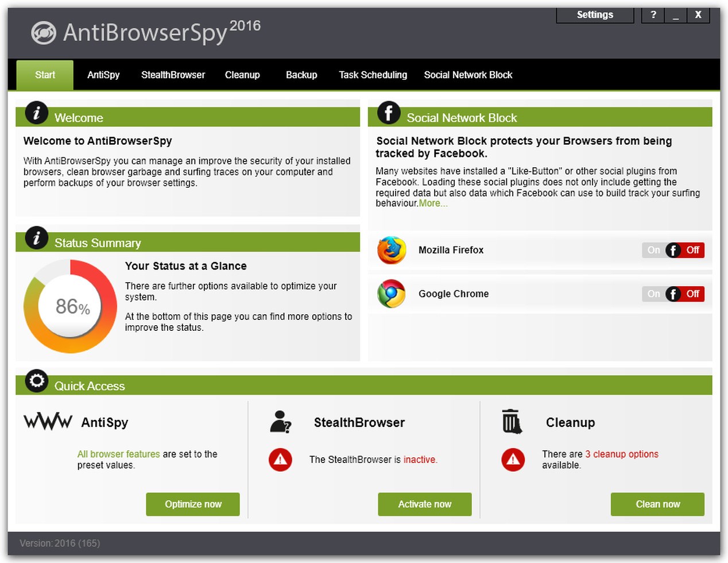Click the Cleanup red warning icon
The width and height of the screenshot is (728, 563).
513,460
